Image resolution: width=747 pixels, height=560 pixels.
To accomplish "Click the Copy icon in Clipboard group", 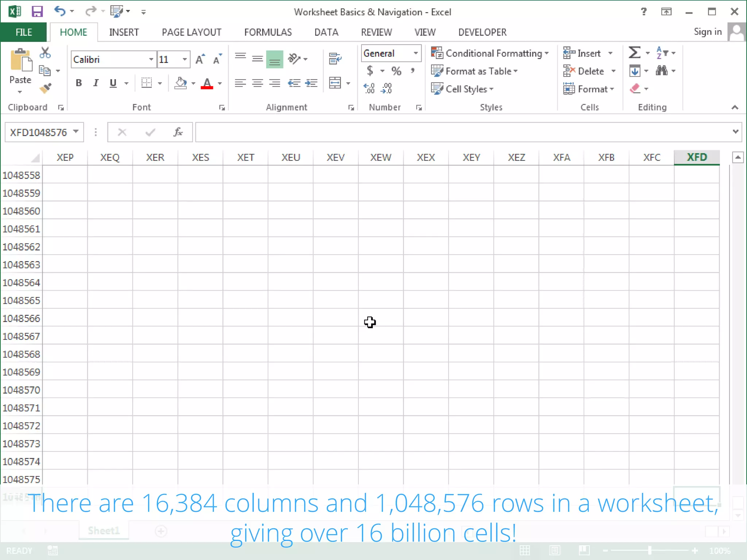I will click(x=45, y=70).
